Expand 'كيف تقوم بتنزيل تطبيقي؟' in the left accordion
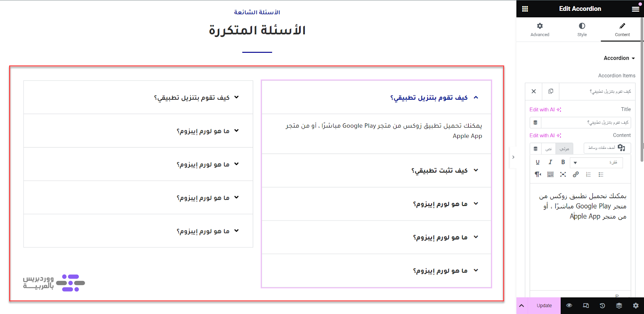 pyautogui.click(x=138, y=97)
